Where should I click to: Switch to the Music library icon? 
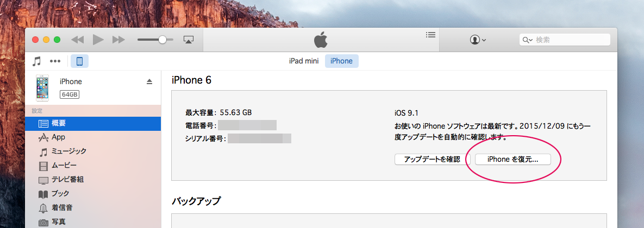(37, 61)
